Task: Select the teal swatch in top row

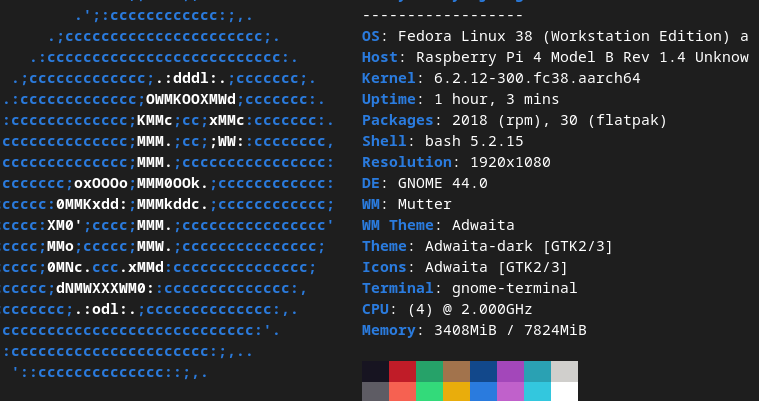Action: click(x=537, y=371)
